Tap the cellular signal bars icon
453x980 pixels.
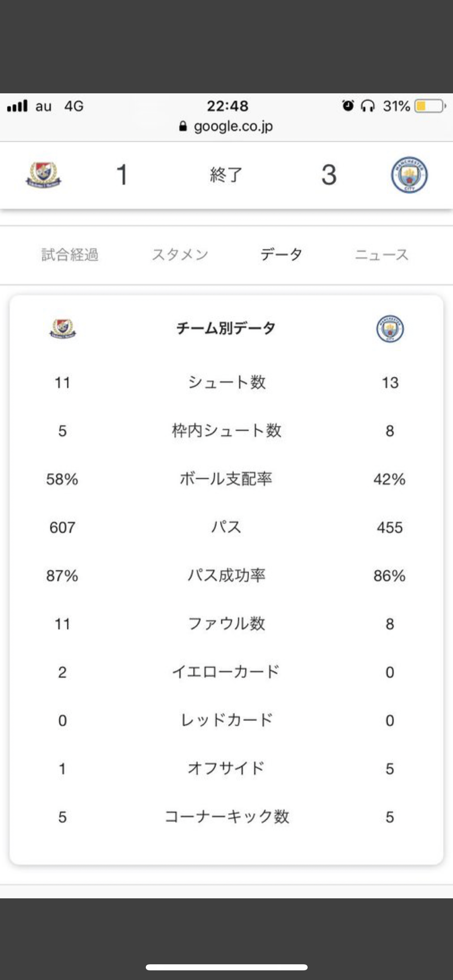coord(17,106)
